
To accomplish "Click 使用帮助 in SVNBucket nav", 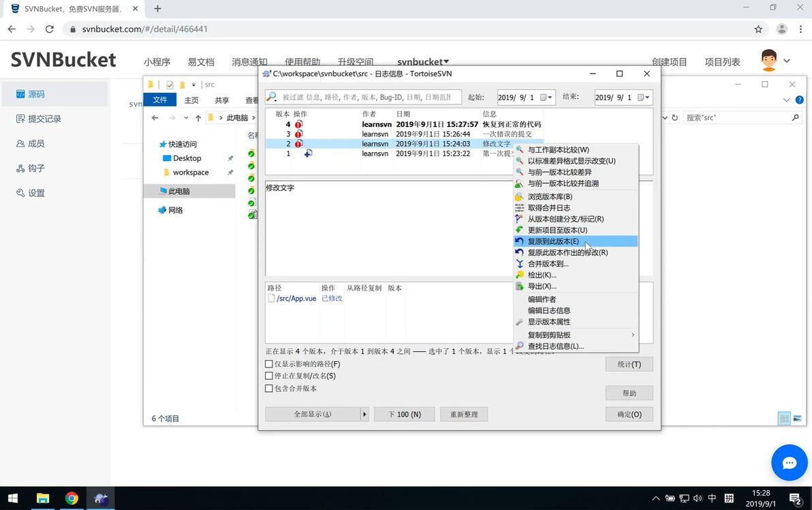I will (302, 61).
